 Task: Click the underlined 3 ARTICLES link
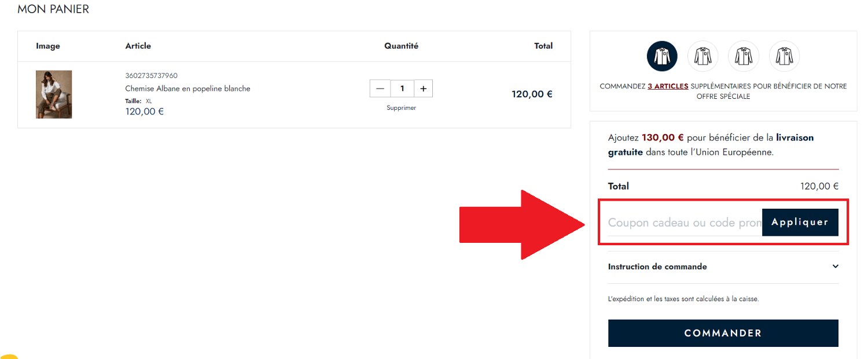point(668,86)
